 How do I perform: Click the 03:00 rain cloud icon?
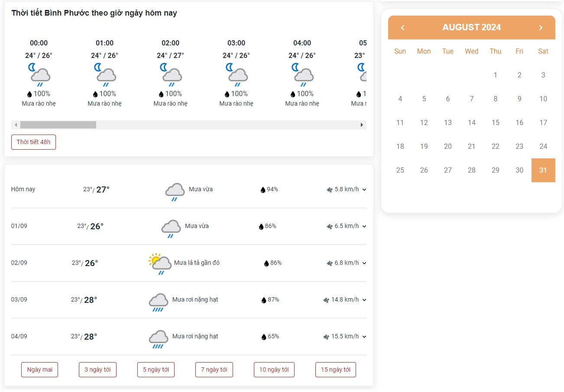point(237,74)
